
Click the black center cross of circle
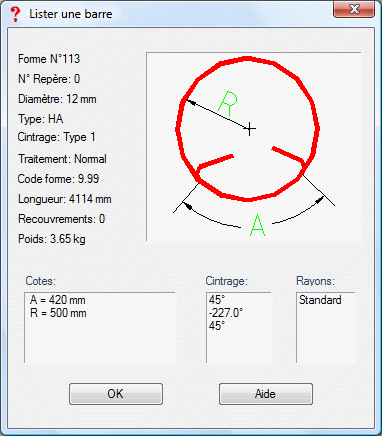250,129
